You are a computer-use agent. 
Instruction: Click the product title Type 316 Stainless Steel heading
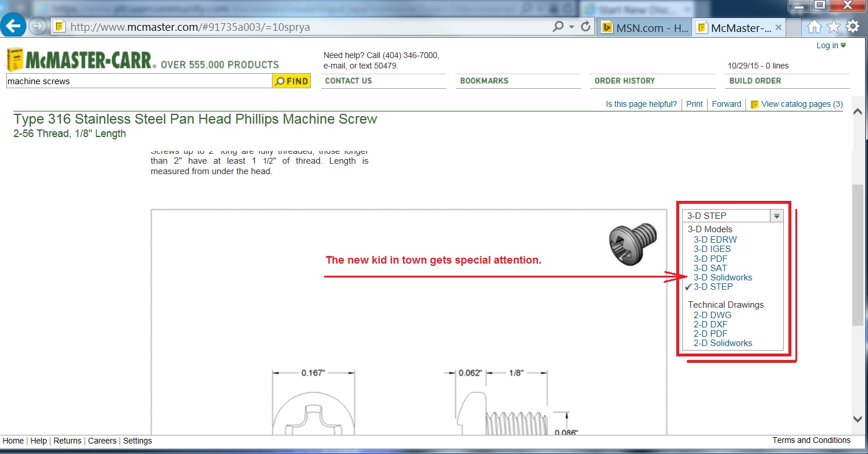[x=196, y=119]
